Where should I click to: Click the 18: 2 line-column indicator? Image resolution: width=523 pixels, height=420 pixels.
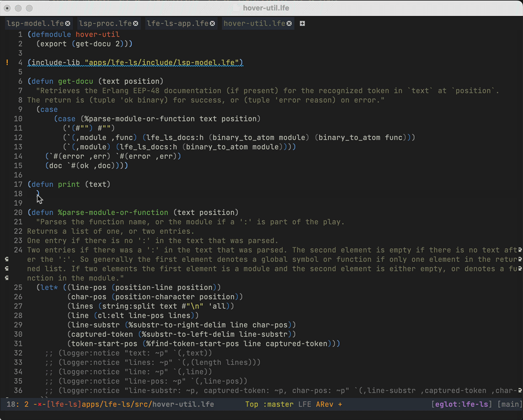click(18, 405)
